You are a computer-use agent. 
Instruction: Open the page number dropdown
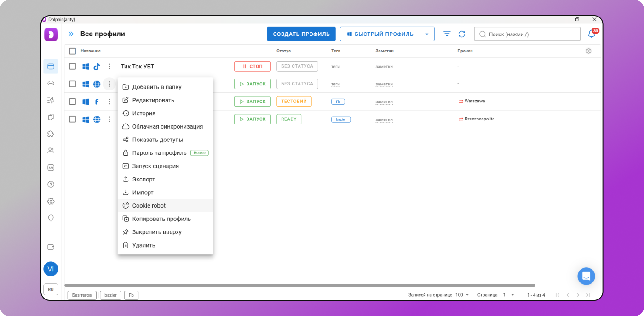[508, 295]
